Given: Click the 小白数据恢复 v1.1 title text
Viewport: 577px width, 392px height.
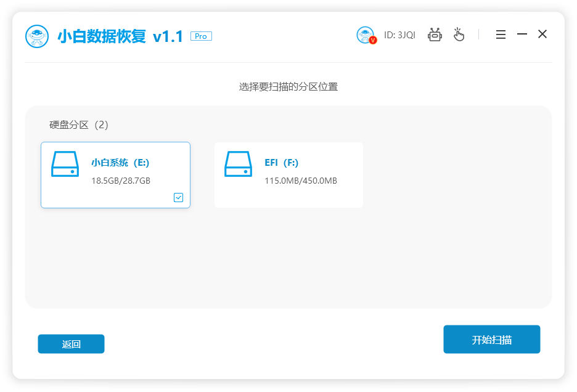Looking at the screenshot, I should tap(120, 36).
